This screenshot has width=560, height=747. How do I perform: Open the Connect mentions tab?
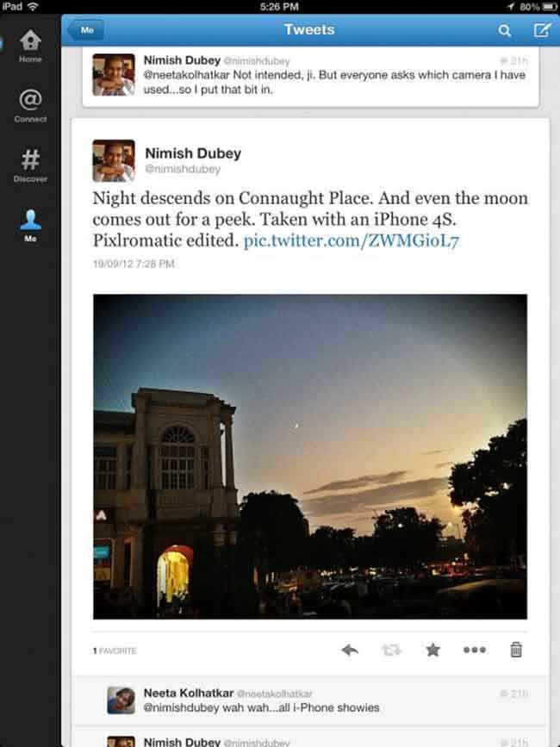pyautogui.click(x=30, y=106)
